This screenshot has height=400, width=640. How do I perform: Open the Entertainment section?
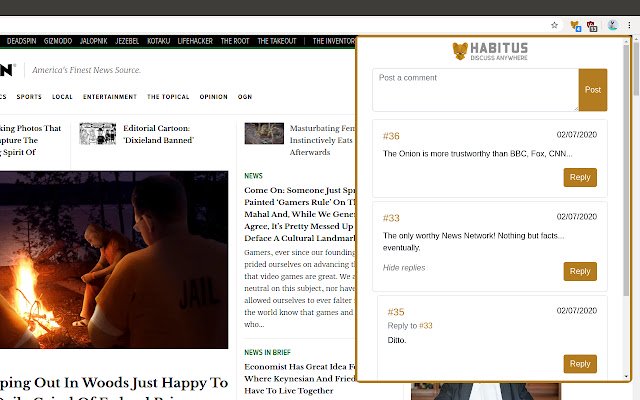pyautogui.click(x=110, y=97)
